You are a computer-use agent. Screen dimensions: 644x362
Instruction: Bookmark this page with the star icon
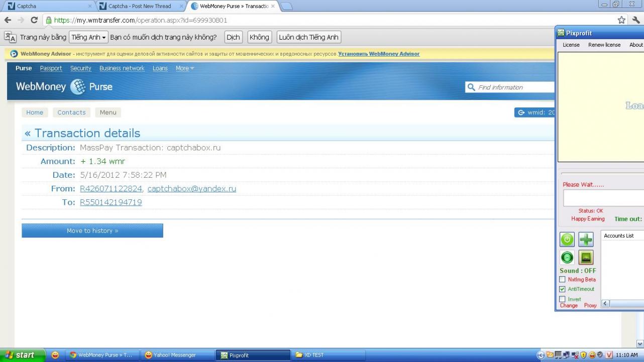[x=621, y=20]
